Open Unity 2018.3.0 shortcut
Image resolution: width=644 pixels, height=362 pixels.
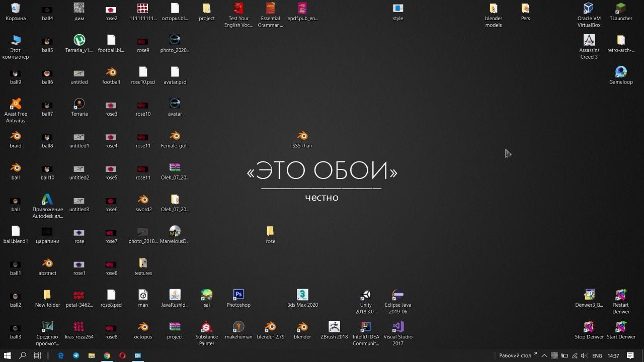click(366, 302)
